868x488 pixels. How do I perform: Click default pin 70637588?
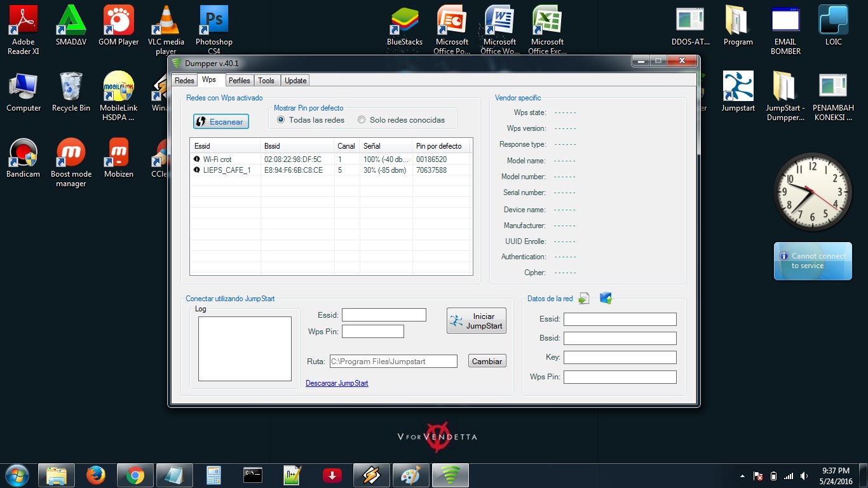point(431,170)
